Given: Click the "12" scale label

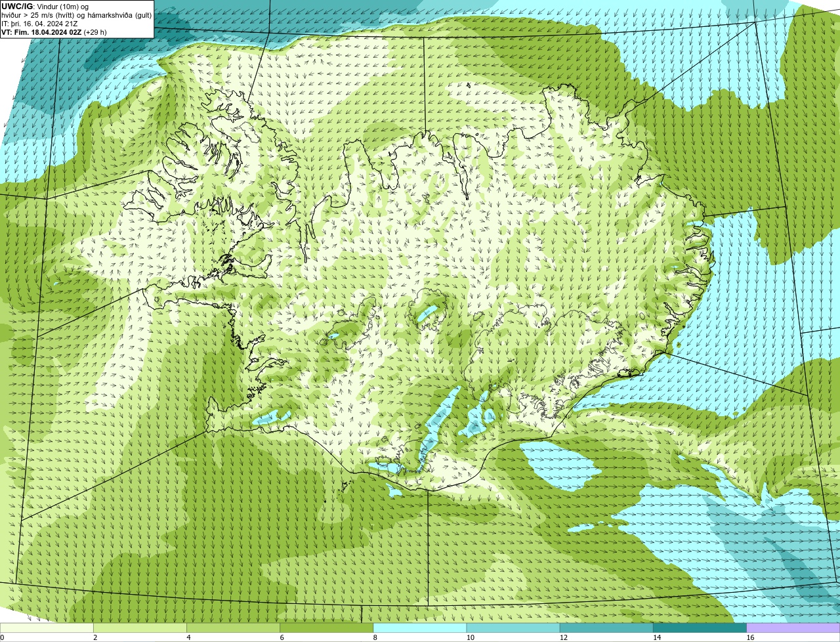Looking at the screenshot, I should click(x=564, y=637).
